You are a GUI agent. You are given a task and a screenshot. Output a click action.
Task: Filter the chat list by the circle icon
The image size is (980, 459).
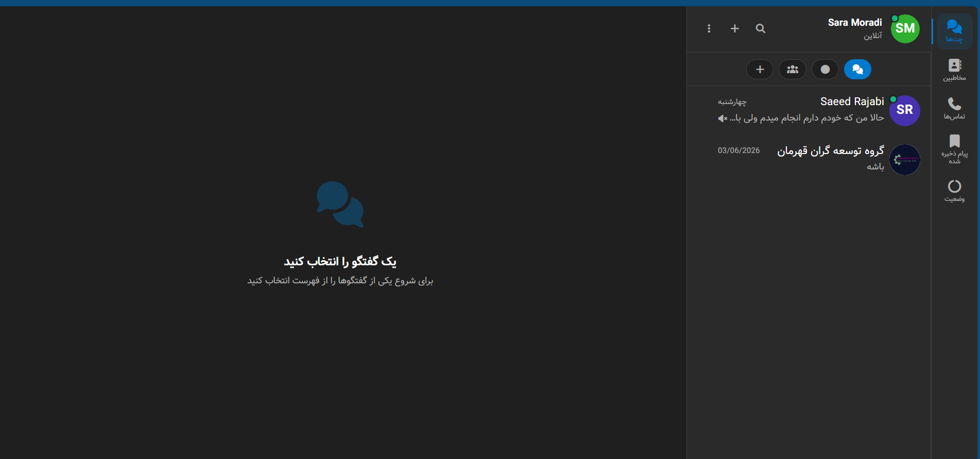(825, 70)
